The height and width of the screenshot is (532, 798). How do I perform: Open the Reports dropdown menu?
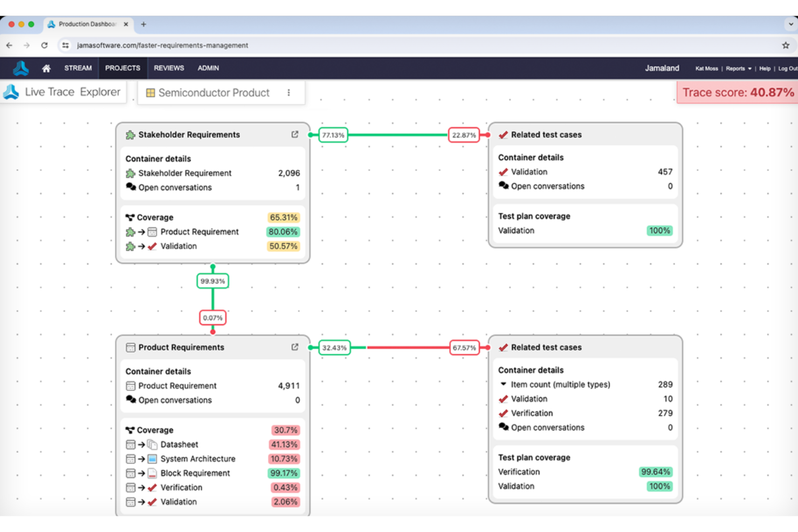(739, 68)
